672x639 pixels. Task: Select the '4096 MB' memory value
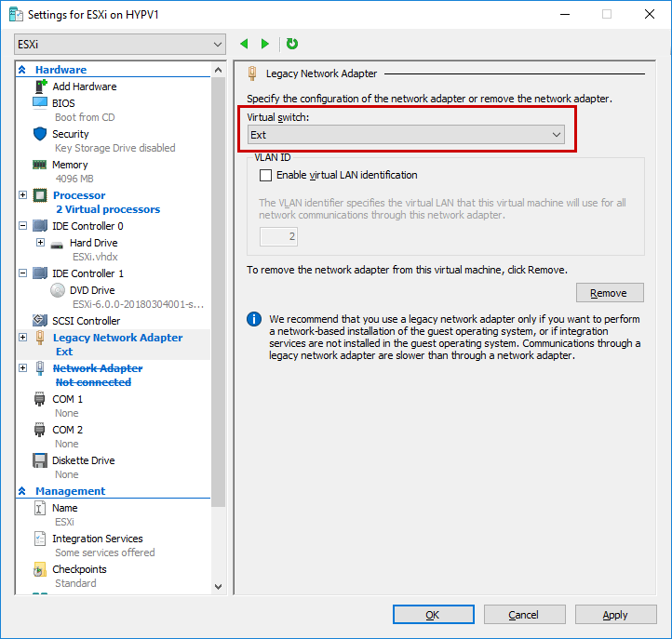[74, 179]
